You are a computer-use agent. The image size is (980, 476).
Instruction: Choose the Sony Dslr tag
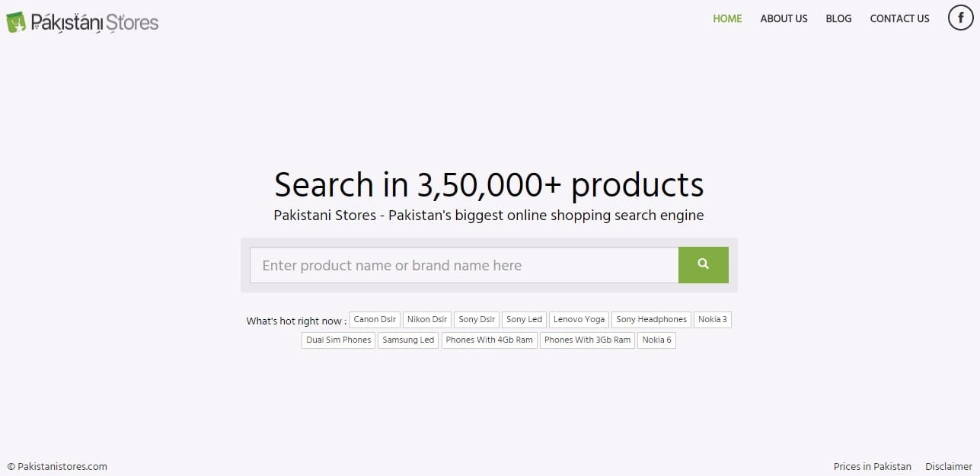click(477, 320)
